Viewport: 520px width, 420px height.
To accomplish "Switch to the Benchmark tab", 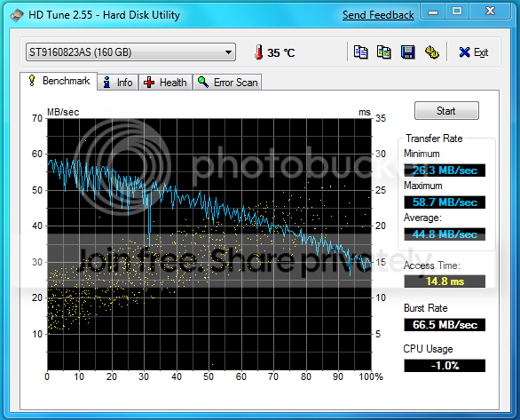I will [59, 81].
